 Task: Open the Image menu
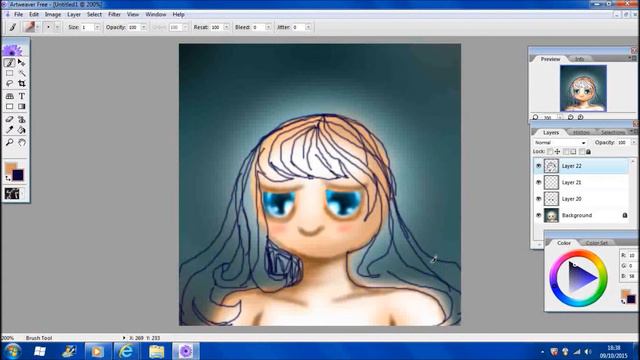(53, 14)
